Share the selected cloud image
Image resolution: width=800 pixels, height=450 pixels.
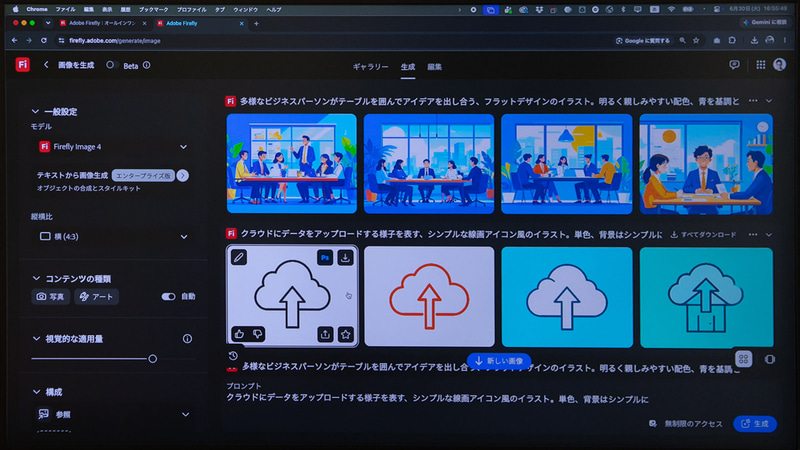325,335
